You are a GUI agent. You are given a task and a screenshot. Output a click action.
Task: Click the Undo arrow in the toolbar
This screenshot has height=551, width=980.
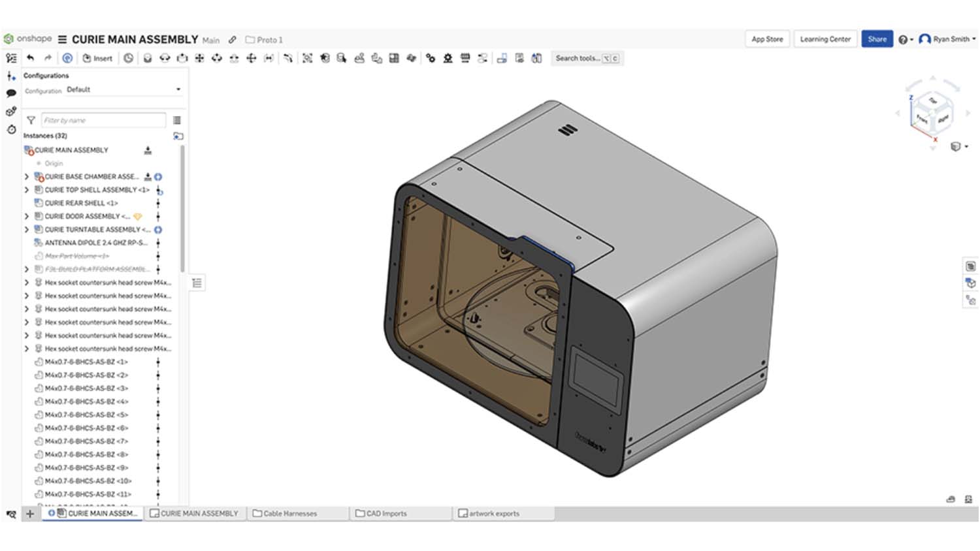point(30,58)
